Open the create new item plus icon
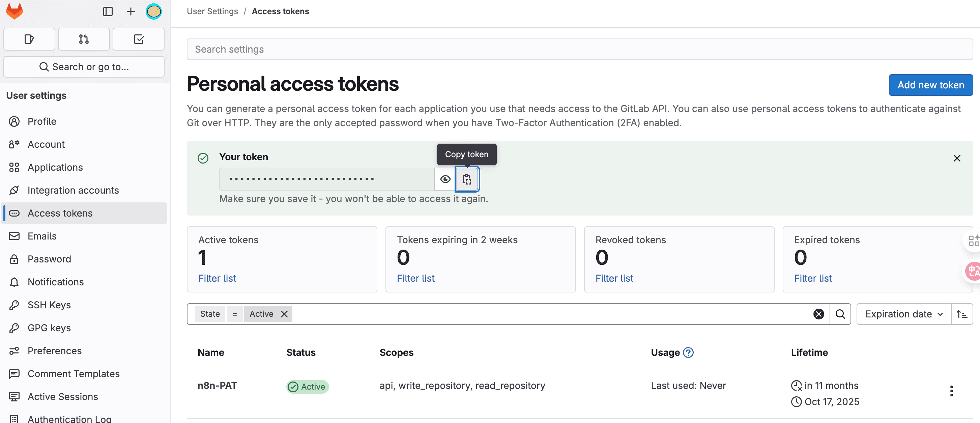 131,11
